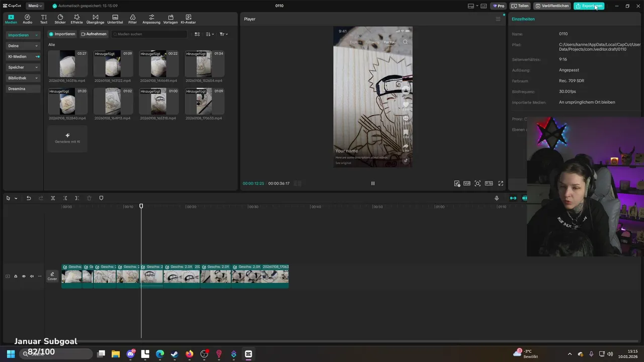Toggle timeline auto snapping
644x362 pixels.
(x=524, y=198)
